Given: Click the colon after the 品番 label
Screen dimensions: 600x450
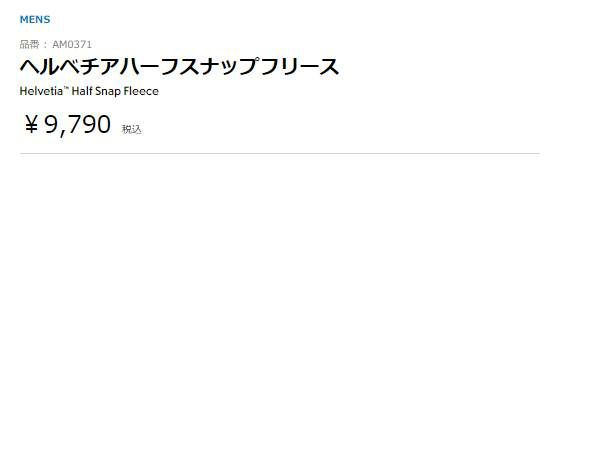Looking at the screenshot, I should pyautogui.click(x=46, y=44).
